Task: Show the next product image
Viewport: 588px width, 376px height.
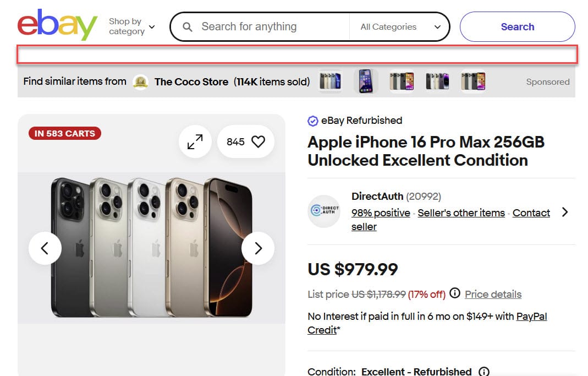Action: click(x=258, y=248)
